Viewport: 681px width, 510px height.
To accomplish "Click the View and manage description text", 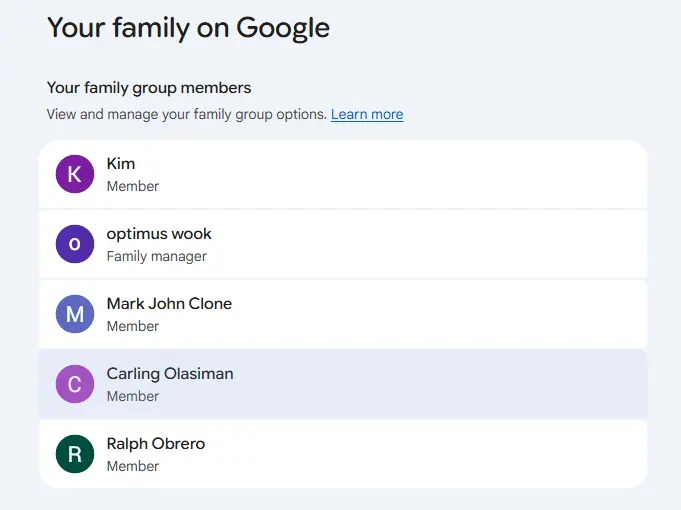I will coord(187,114).
